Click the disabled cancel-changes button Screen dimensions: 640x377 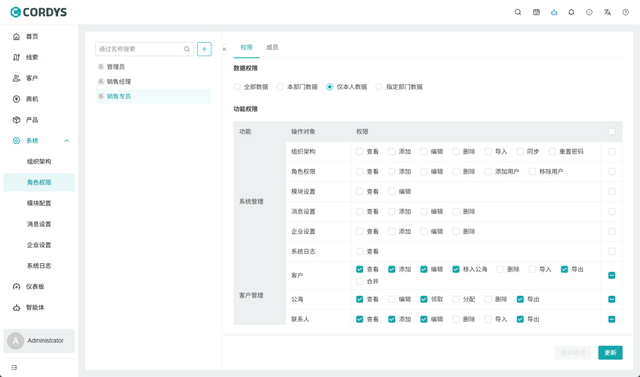[573, 353]
